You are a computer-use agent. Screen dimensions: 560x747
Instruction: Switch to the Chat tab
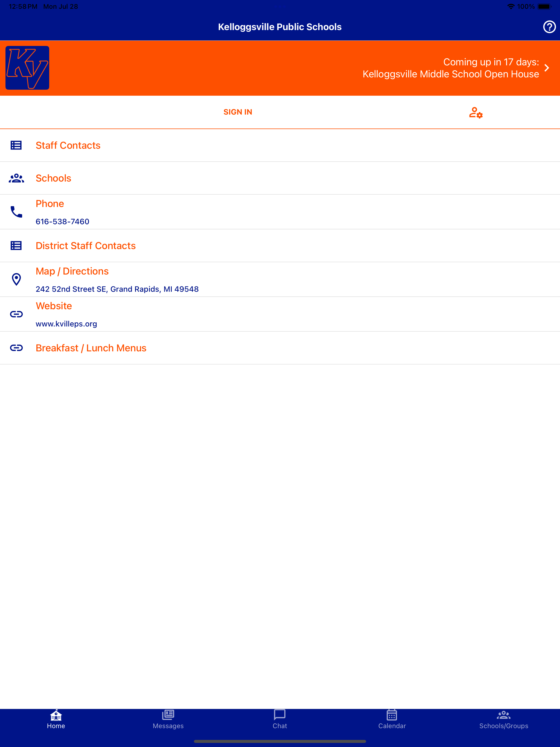pyautogui.click(x=280, y=720)
